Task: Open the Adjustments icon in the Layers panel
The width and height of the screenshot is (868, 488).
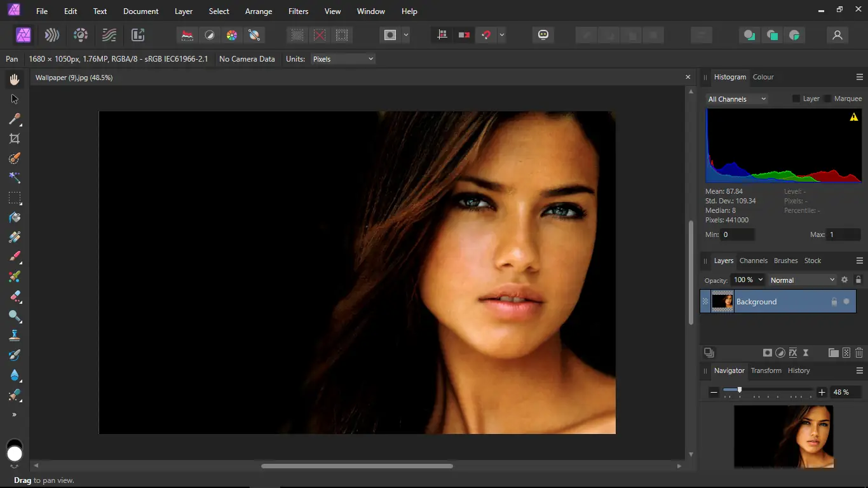Action: pos(780,353)
